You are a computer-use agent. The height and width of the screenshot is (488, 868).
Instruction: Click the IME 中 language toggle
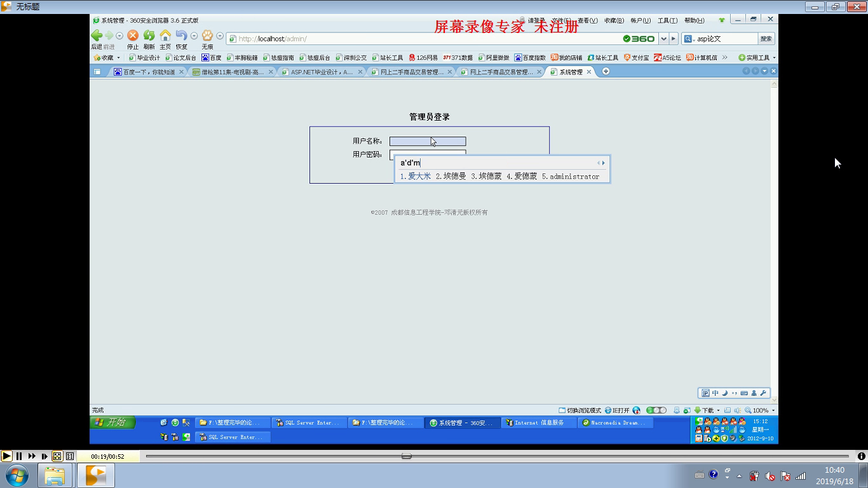[x=715, y=393]
